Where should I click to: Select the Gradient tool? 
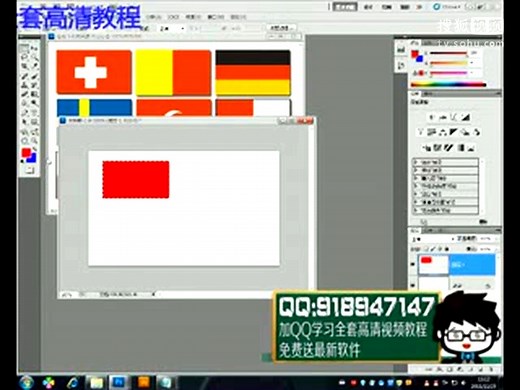coord(34,94)
